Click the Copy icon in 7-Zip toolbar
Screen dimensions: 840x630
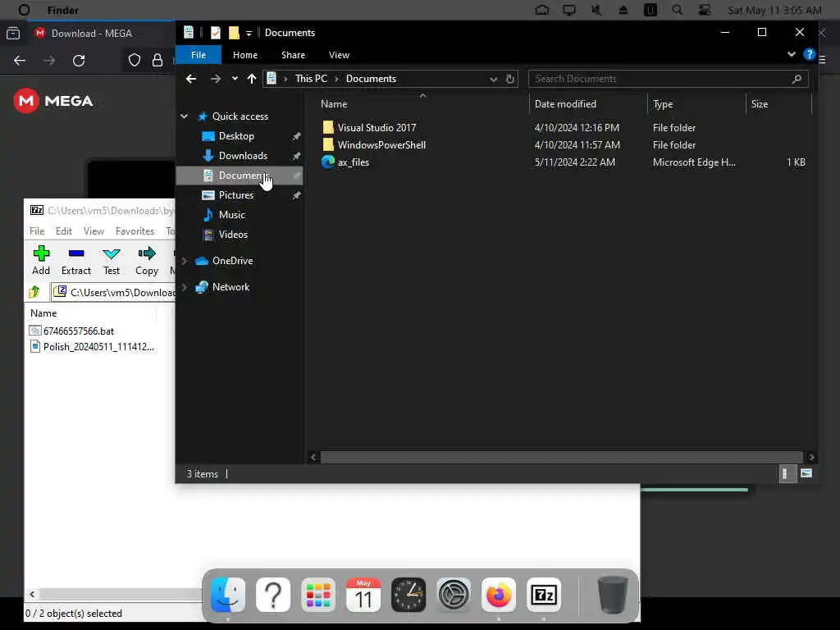point(146,260)
